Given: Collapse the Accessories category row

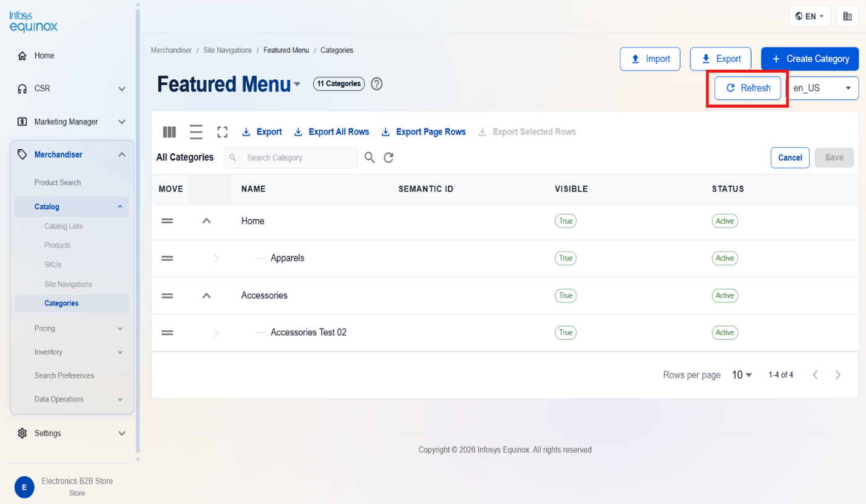Looking at the screenshot, I should tap(207, 296).
